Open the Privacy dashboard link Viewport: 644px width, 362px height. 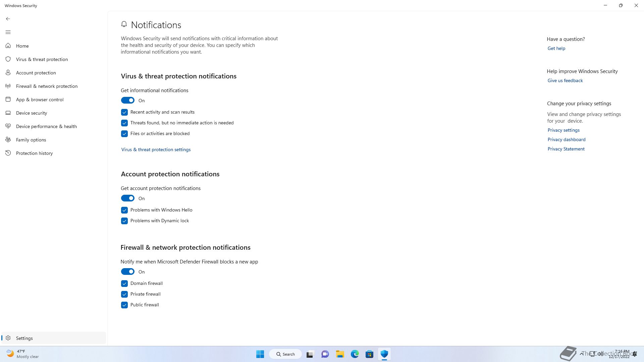(567, 139)
